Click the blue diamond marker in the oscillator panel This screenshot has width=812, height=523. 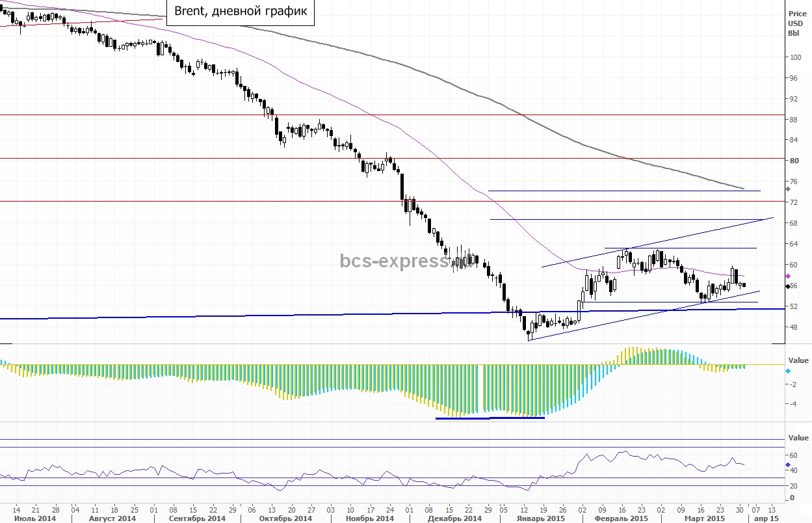(x=788, y=465)
